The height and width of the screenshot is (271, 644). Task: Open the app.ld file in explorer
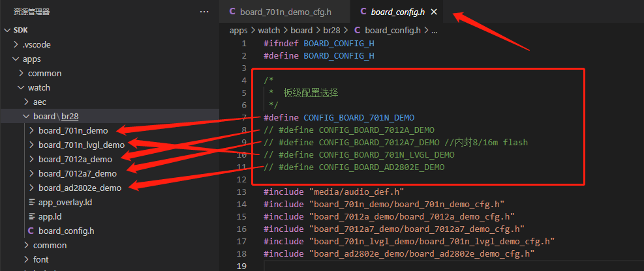tap(50, 216)
